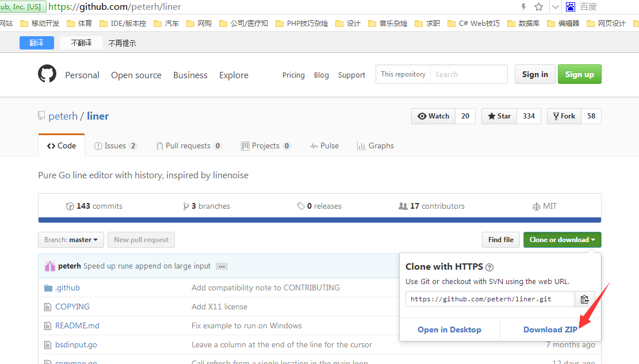Viewport: 639px width, 364px height.
Task: Open the Projects tab
Action: pos(266,146)
